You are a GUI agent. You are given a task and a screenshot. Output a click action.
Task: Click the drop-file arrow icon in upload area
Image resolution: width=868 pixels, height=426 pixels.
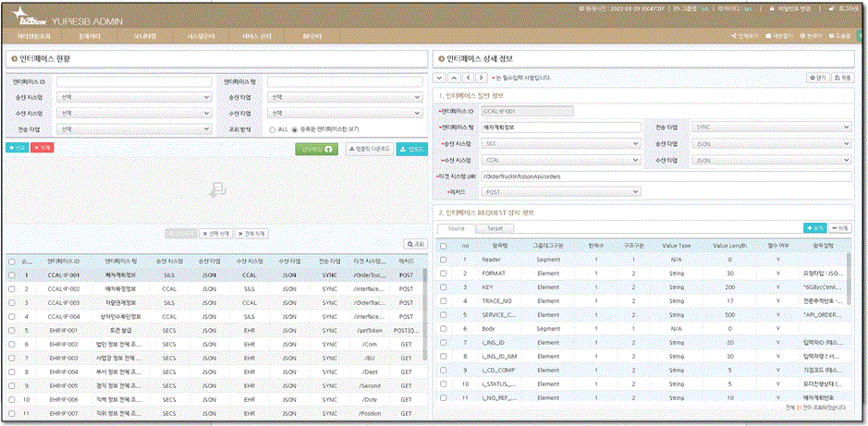tap(216, 189)
